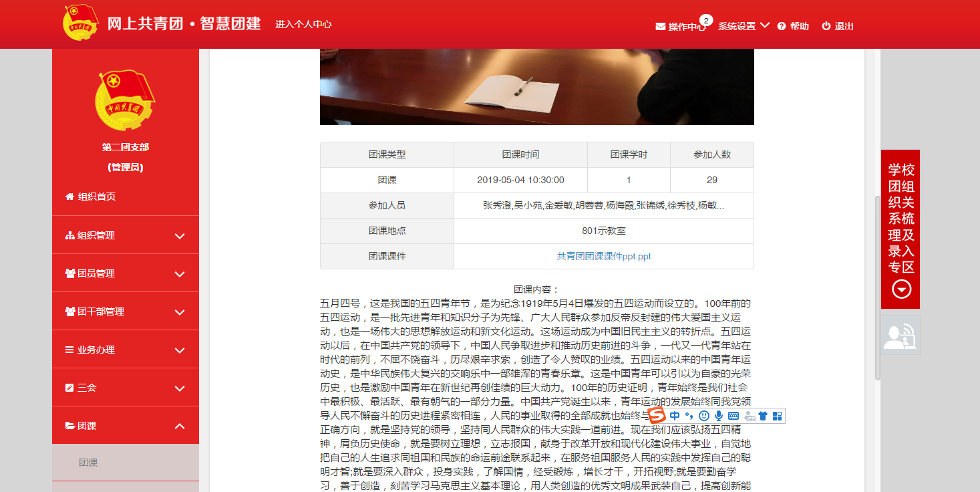The image size is (980, 492).
Task: Open the Sogou toolbox grid icon
Action: coord(777,416)
